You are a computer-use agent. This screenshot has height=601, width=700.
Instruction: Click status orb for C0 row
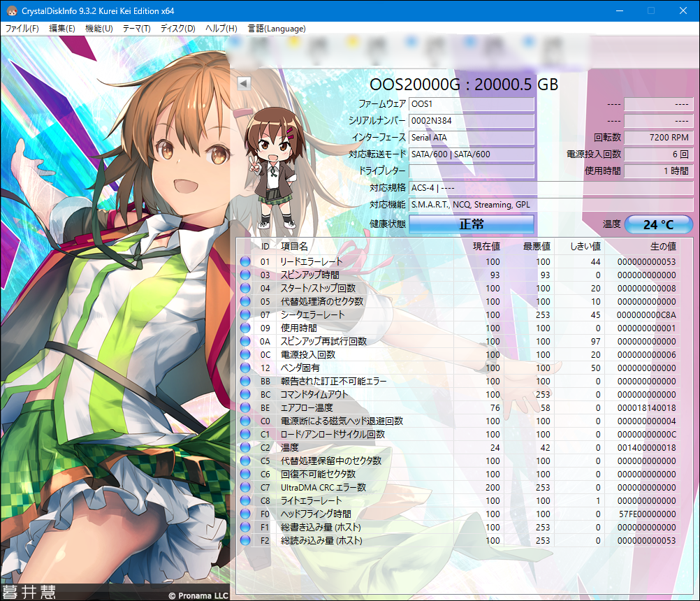(245, 421)
